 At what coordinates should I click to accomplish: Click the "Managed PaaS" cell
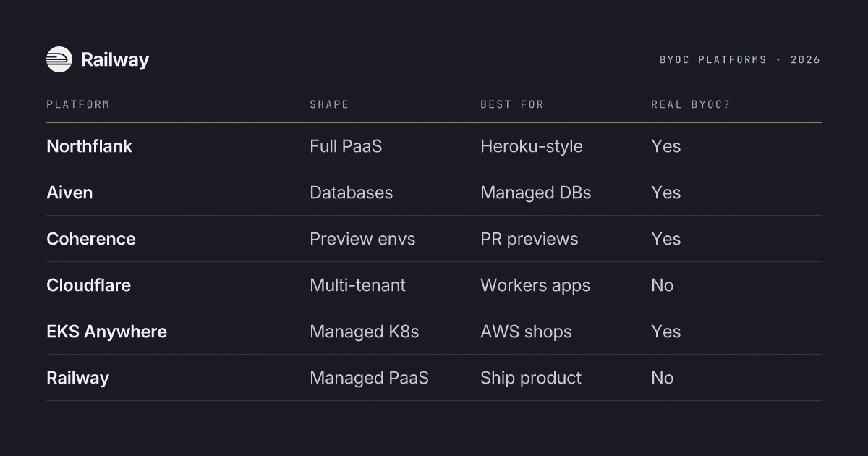pos(370,378)
